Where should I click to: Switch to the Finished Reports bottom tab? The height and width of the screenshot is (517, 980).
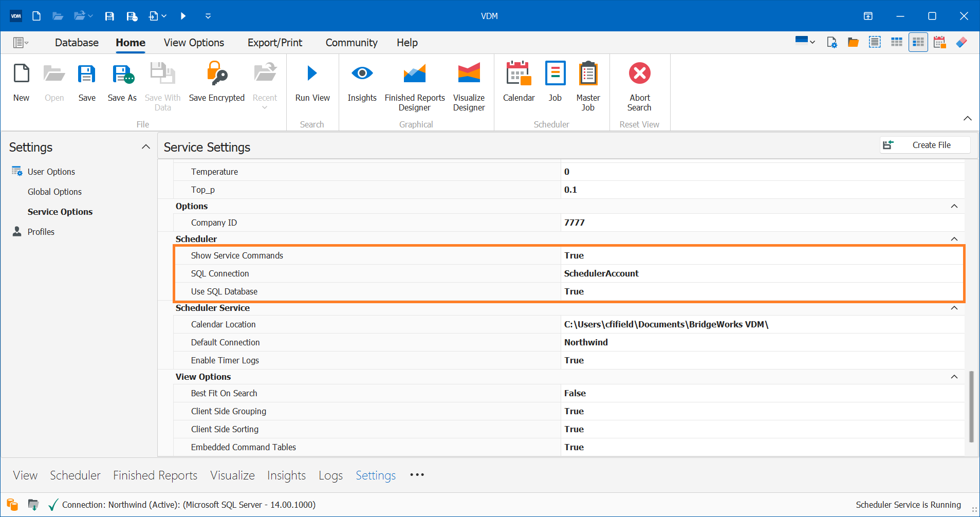tap(155, 475)
